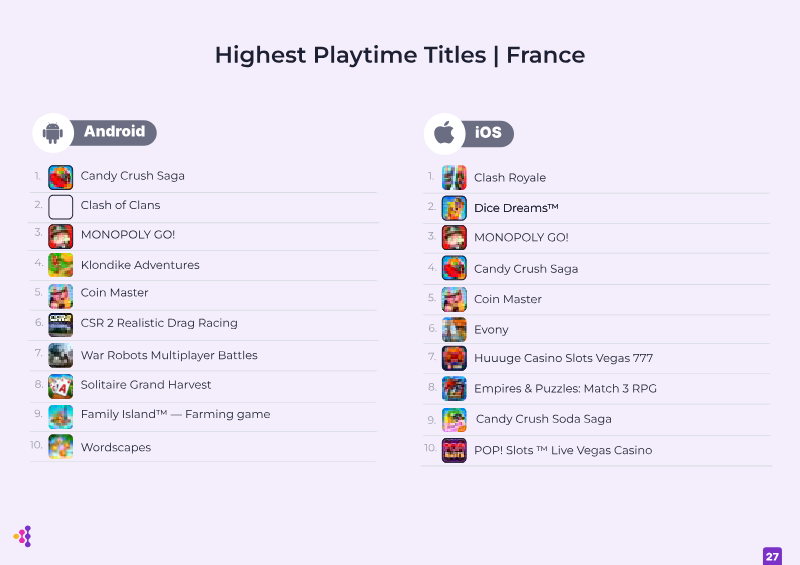Image resolution: width=800 pixels, height=565 pixels.
Task: Click the colorful logo in the bottom corner
Action: point(23,536)
